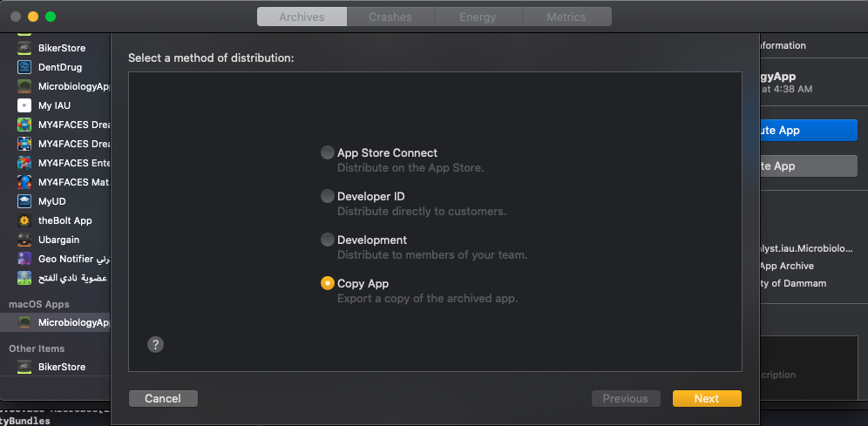Click the Ubargain app icon
The image size is (868, 426).
[x=24, y=240]
